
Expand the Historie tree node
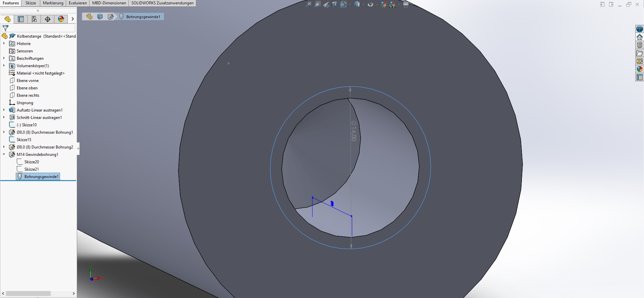tap(4, 44)
